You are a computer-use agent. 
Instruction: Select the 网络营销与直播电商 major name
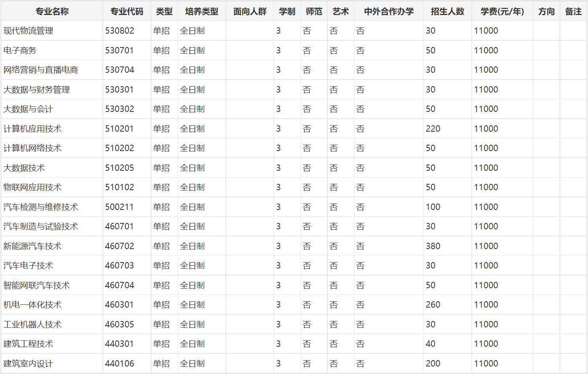(41, 70)
